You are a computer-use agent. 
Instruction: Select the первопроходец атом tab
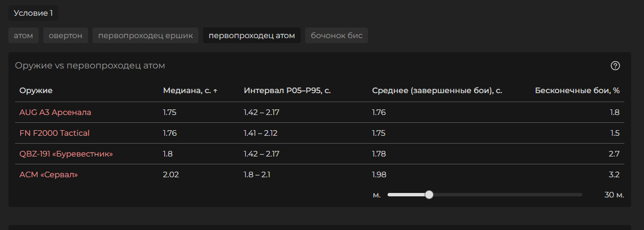(252, 35)
